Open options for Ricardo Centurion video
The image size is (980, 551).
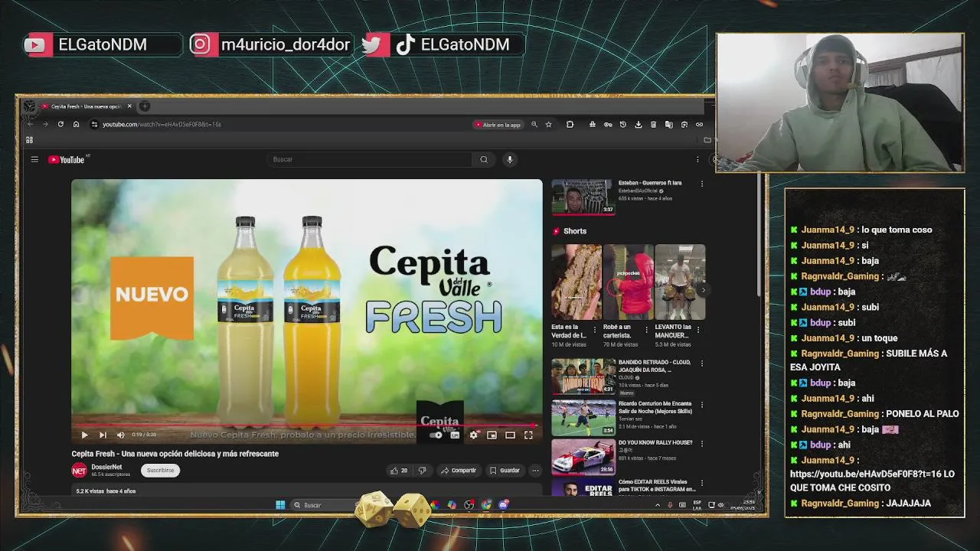(701, 405)
